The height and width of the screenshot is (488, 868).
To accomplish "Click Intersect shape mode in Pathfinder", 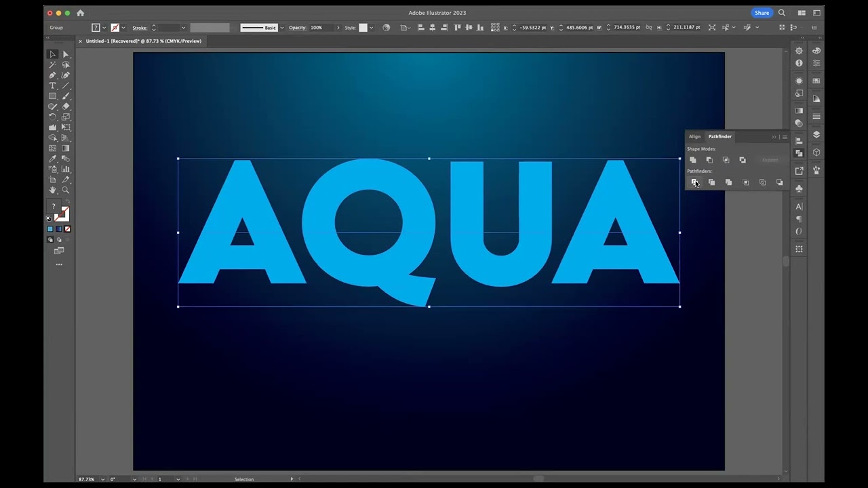I will pyautogui.click(x=726, y=160).
